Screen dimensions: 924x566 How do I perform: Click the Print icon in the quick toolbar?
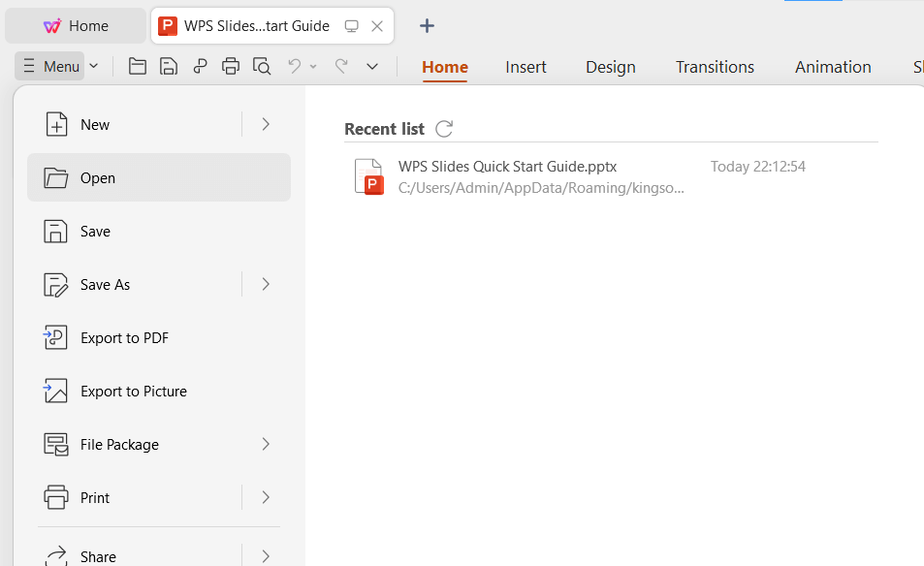pyautogui.click(x=231, y=66)
